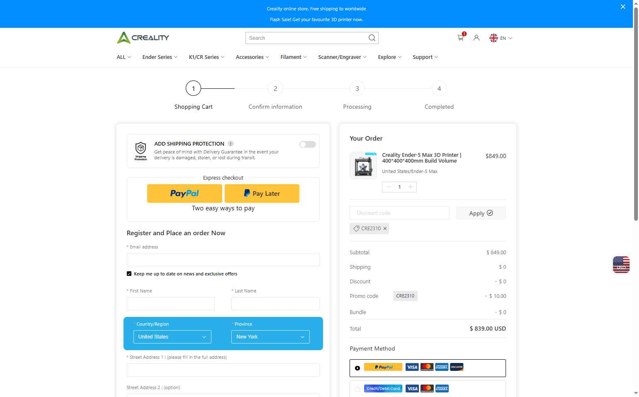The width and height of the screenshot is (639, 397).
Task: Click the UK flag language icon
Action: 494,38
